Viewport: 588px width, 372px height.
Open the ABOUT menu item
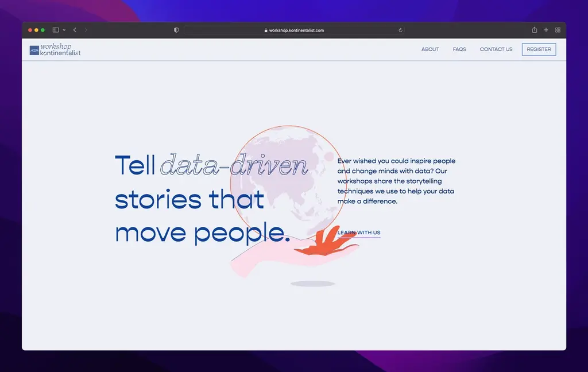tap(430, 49)
